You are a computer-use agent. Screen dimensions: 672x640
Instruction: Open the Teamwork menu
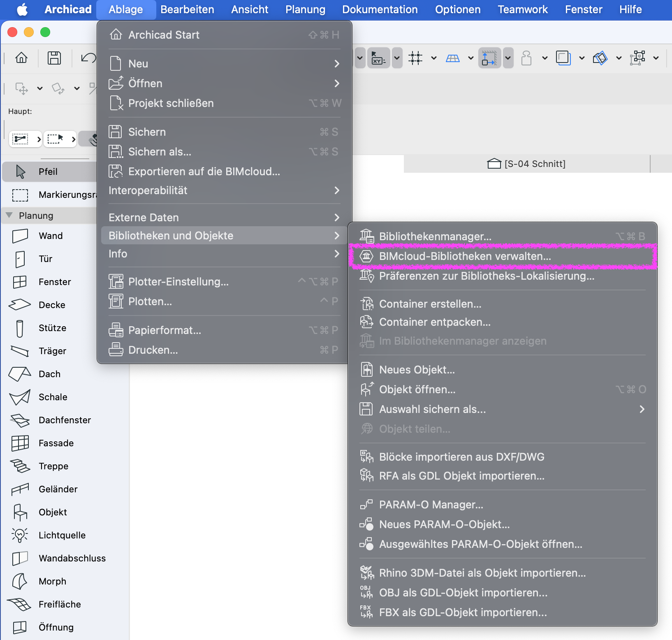point(523,9)
